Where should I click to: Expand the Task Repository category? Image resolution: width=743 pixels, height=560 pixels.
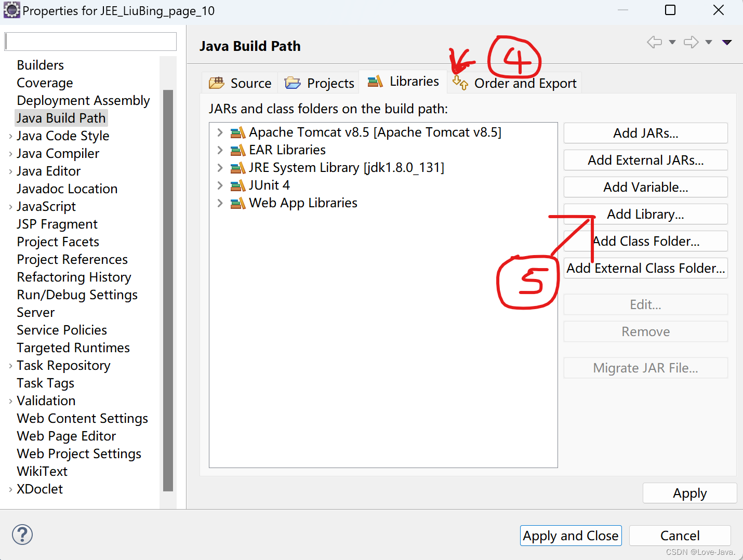[10, 366]
